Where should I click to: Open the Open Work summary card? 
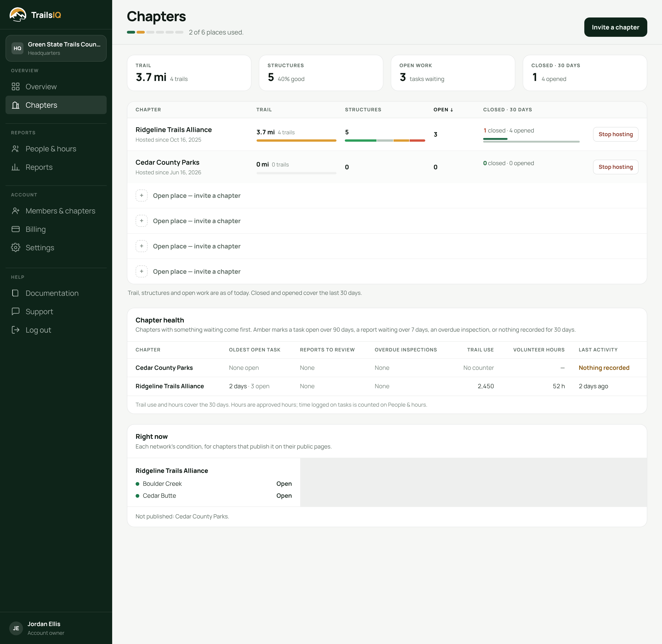pyautogui.click(x=453, y=73)
